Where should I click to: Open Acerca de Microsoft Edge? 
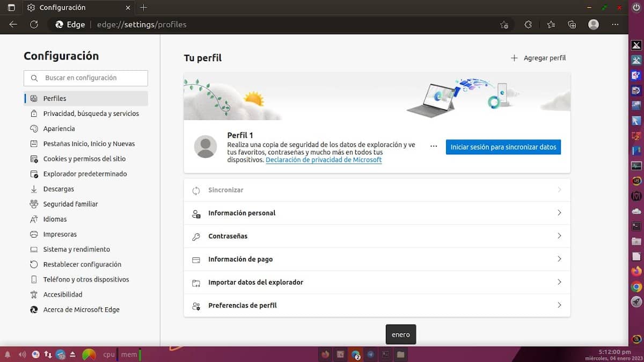(86, 309)
